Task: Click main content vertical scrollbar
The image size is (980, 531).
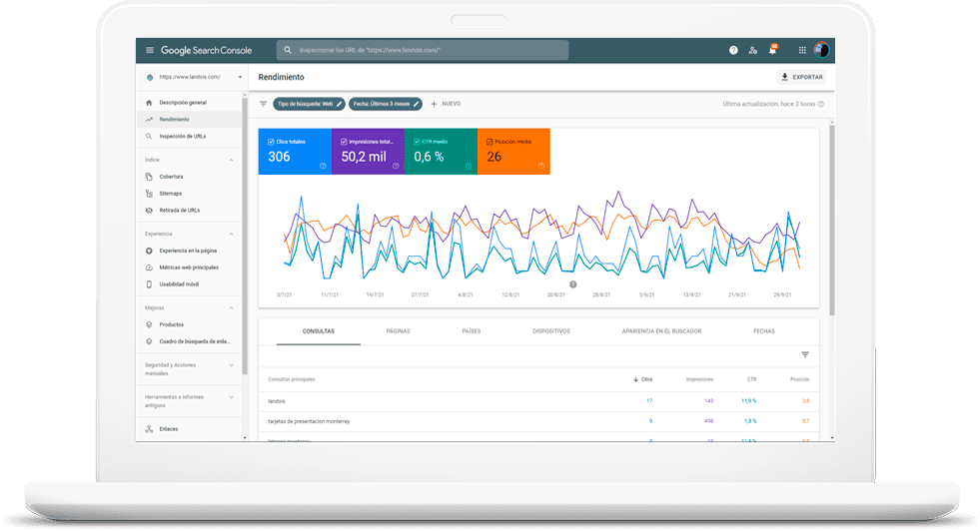Action: (x=832, y=222)
